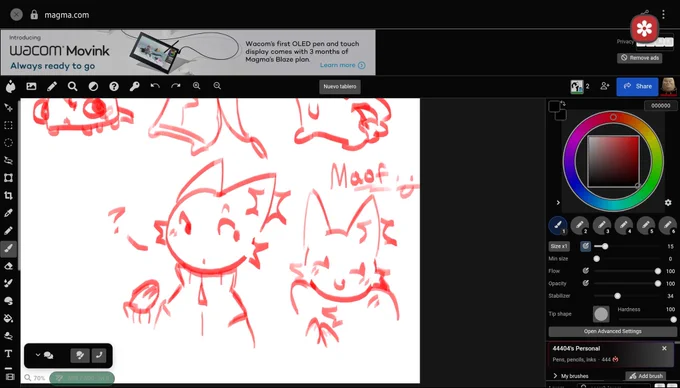This screenshot has height=388, width=680.
Task: Select the active brush tool in left toolbar
Action: [8, 248]
